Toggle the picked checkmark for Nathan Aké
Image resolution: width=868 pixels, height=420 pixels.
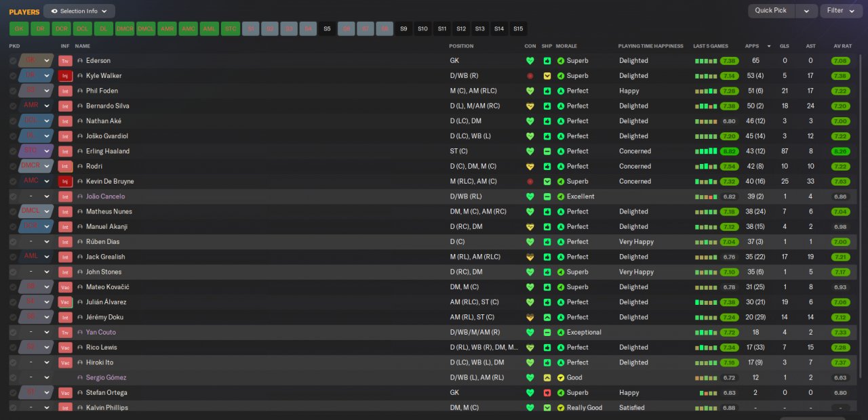pyautogui.click(x=13, y=121)
